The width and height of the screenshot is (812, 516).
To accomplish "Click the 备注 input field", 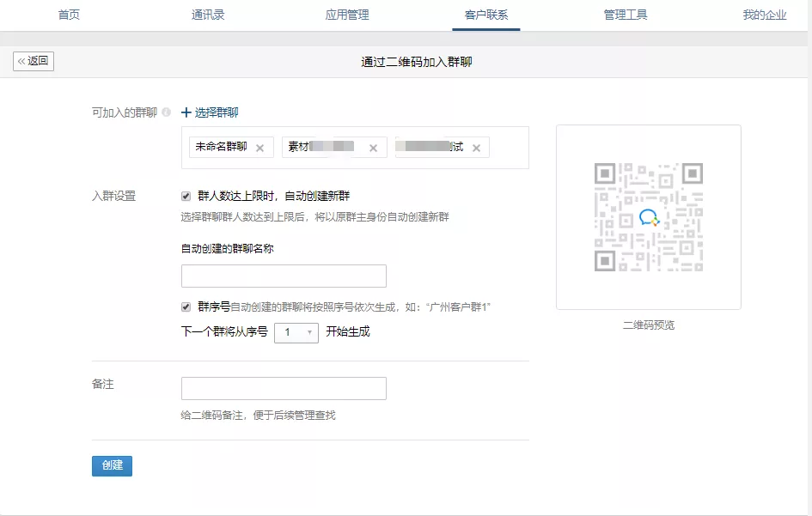I will pos(284,388).
